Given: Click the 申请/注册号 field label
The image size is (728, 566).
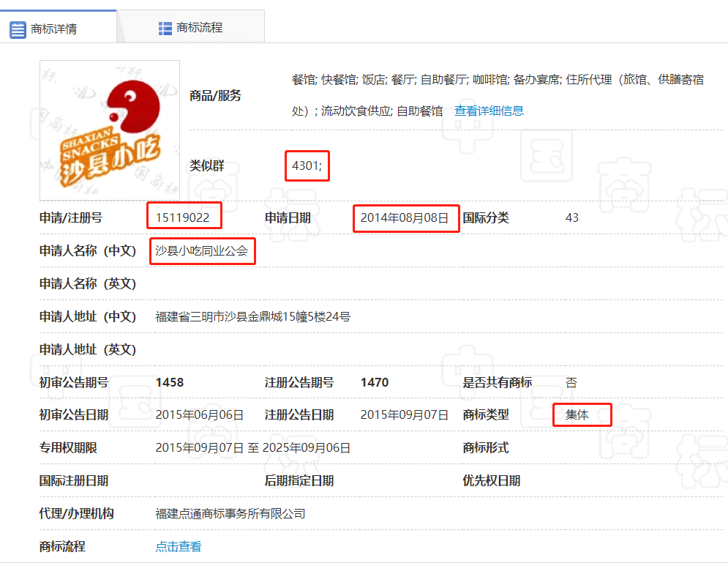Looking at the screenshot, I should point(70,217).
